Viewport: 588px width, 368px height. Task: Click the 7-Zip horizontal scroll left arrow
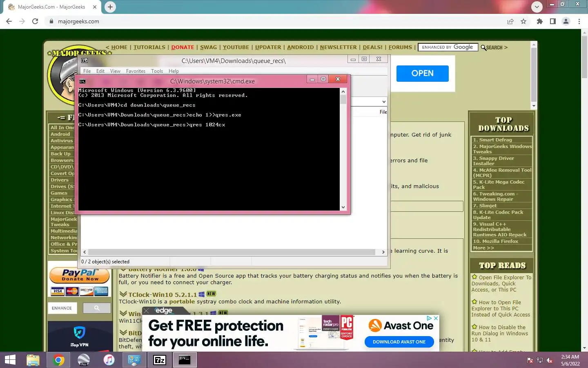(x=85, y=252)
